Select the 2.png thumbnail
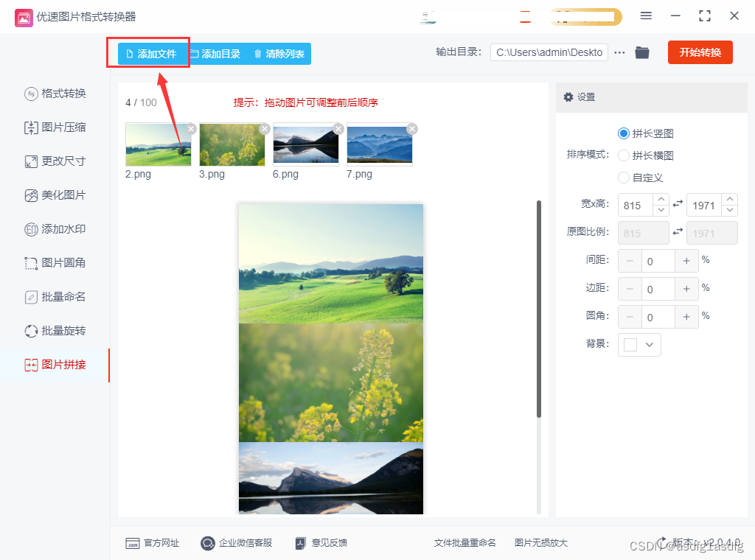 [x=158, y=144]
